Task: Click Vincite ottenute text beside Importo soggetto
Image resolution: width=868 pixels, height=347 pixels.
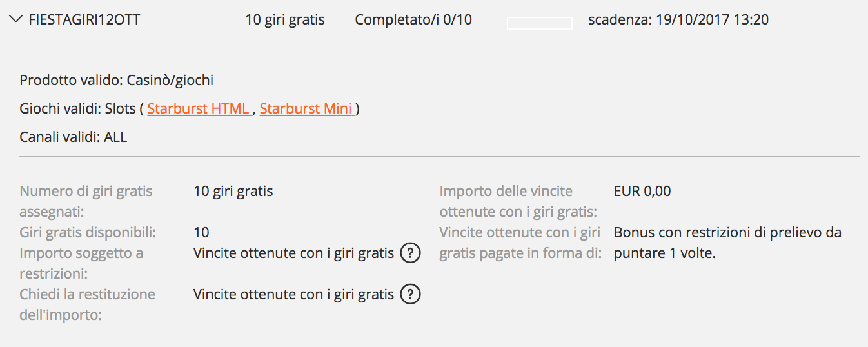Action: pos(293,253)
